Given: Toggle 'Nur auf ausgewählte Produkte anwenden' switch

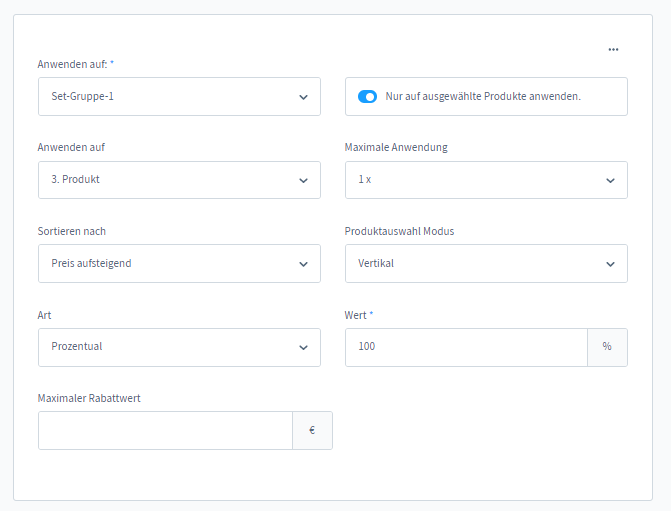Looking at the screenshot, I should [367, 97].
